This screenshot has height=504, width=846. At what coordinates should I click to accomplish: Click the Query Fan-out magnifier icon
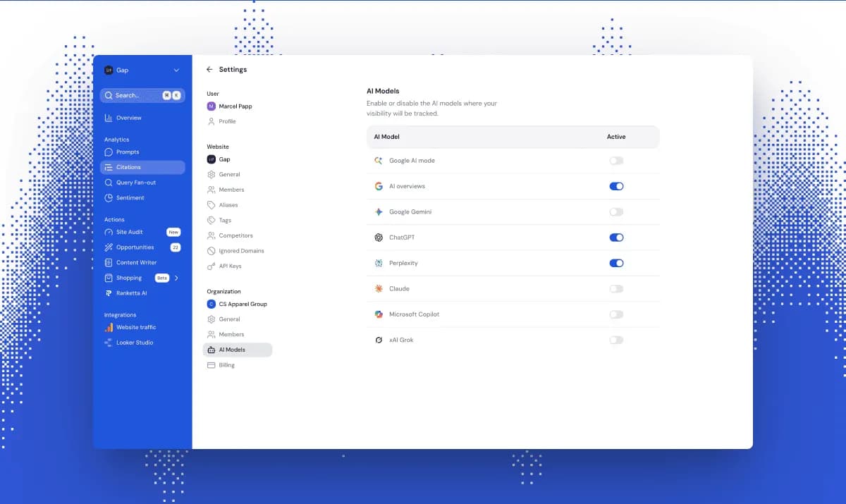109,183
